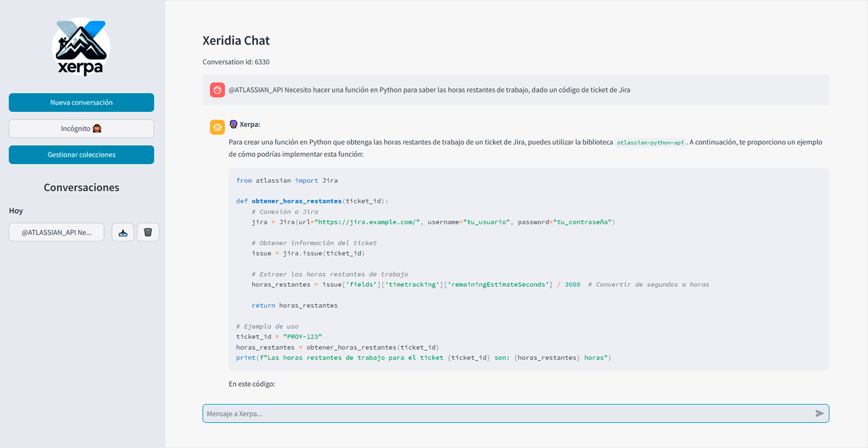Image resolution: width=868 pixels, height=448 pixels.
Task: Click the issue = jira.issue(ticket_id) line
Action: coord(308,253)
